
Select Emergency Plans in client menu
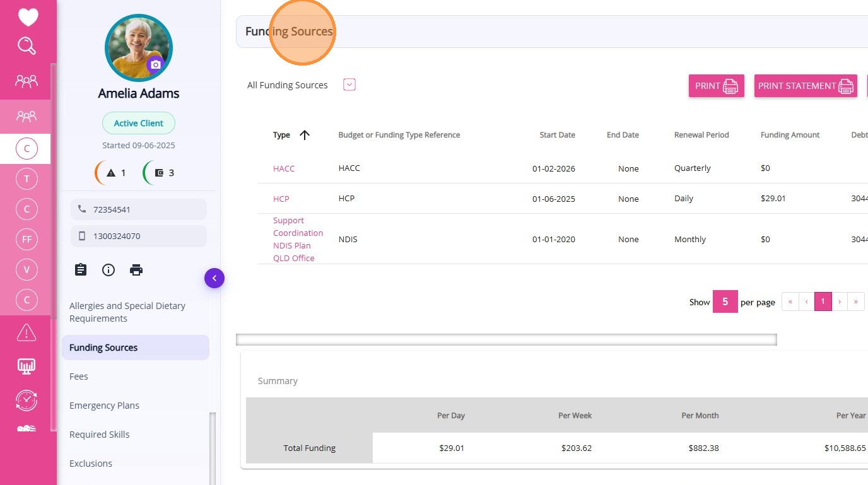[104, 406]
